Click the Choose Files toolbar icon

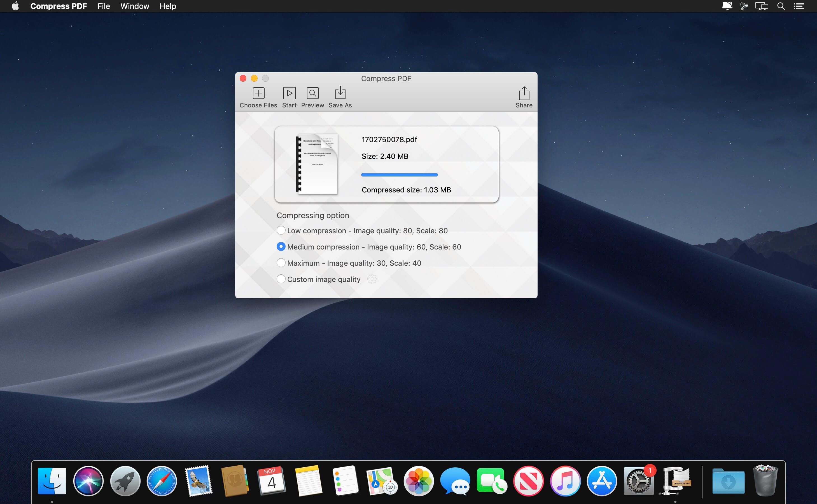click(x=258, y=93)
